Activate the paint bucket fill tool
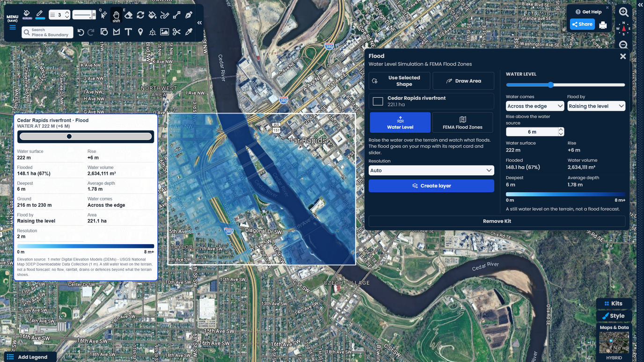644x362 pixels. pos(153,15)
